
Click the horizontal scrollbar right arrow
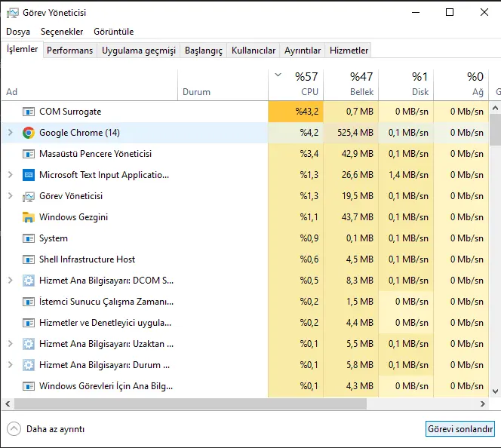483,404
